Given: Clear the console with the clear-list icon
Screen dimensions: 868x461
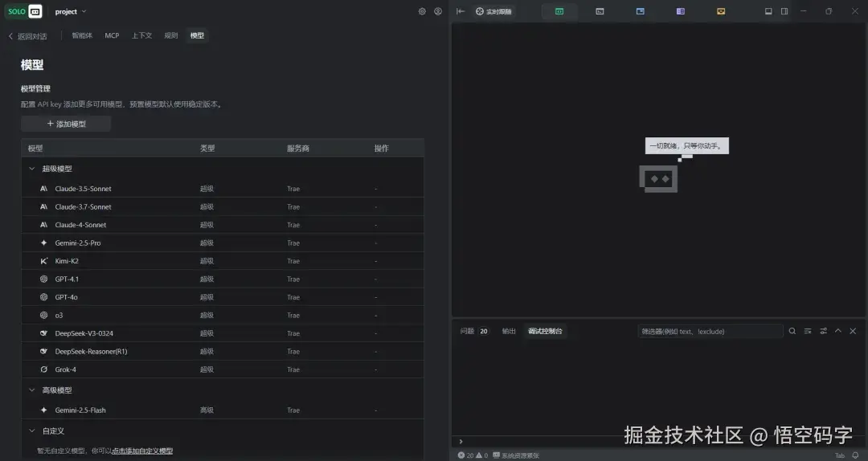Looking at the screenshot, I should (x=808, y=331).
